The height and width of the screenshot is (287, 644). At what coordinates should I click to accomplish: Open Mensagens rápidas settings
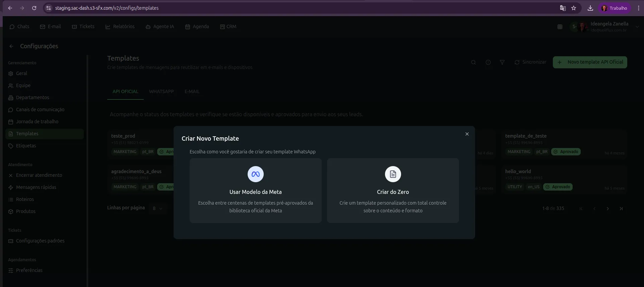click(45, 187)
